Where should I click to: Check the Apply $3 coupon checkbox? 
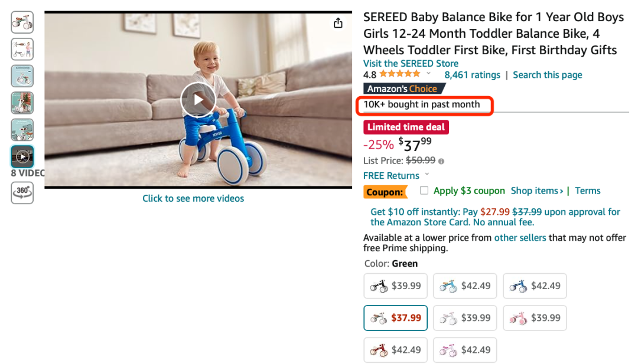click(x=424, y=191)
